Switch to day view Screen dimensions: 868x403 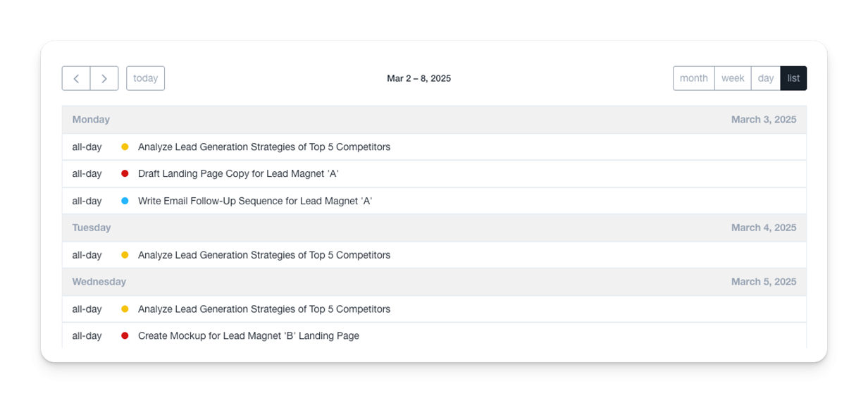tap(766, 78)
